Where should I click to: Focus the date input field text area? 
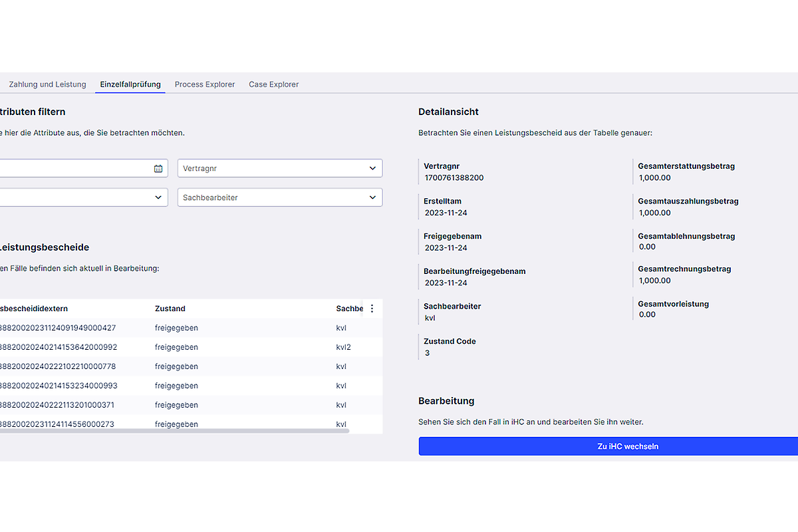click(x=73, y=169)
